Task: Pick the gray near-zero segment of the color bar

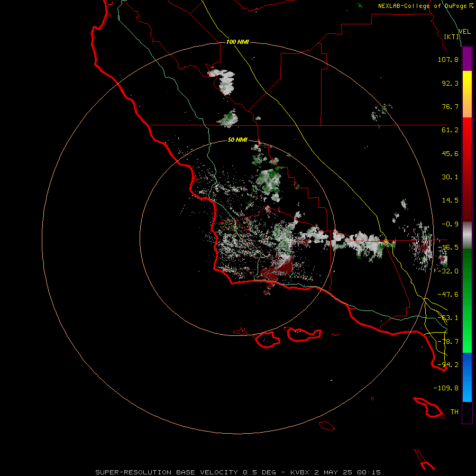Action: coord(467,235)
